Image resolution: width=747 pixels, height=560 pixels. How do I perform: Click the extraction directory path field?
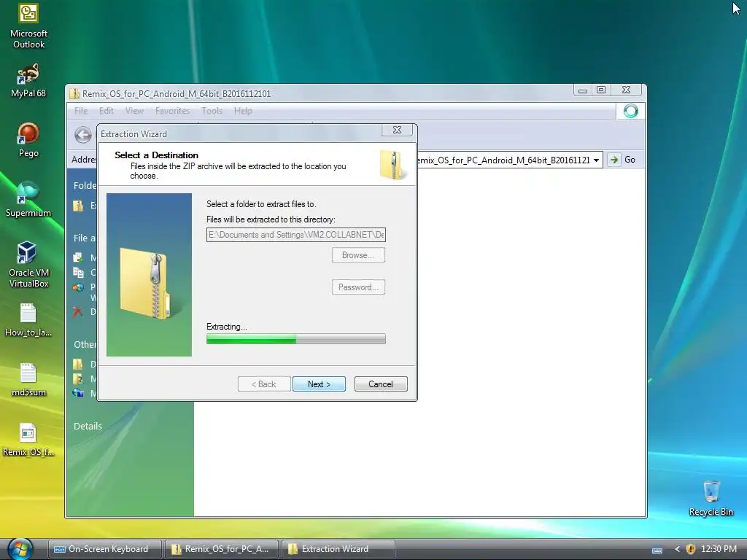coord(296,234)
